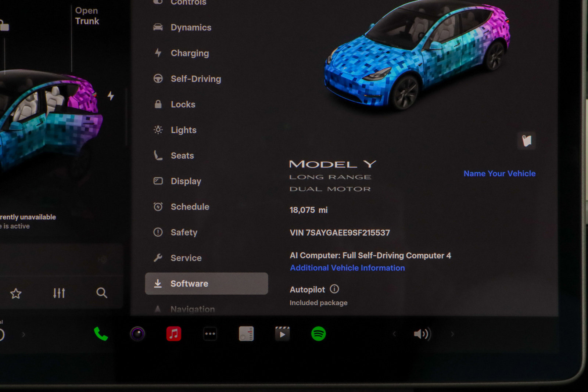
Task: Tap Open Trunk on the car diagram
Action: (87, 16)
